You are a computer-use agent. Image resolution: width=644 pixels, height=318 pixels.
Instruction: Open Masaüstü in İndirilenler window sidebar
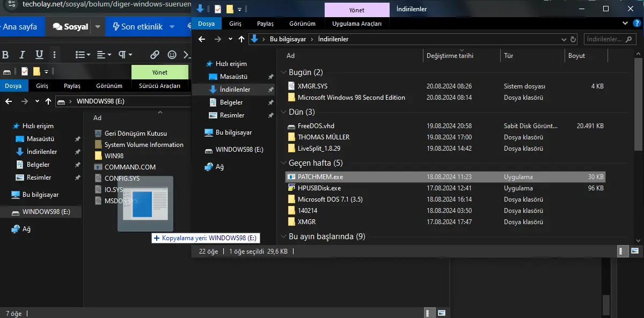pos(233,77)
